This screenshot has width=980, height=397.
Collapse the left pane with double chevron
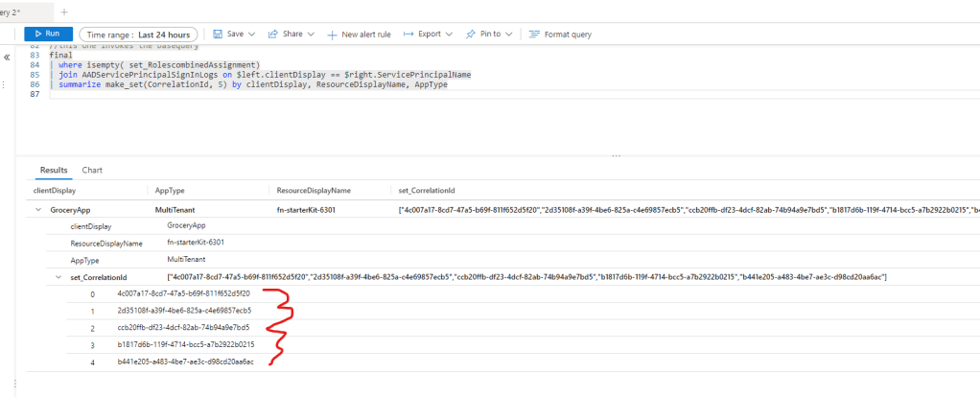click(x=8, y=58)
